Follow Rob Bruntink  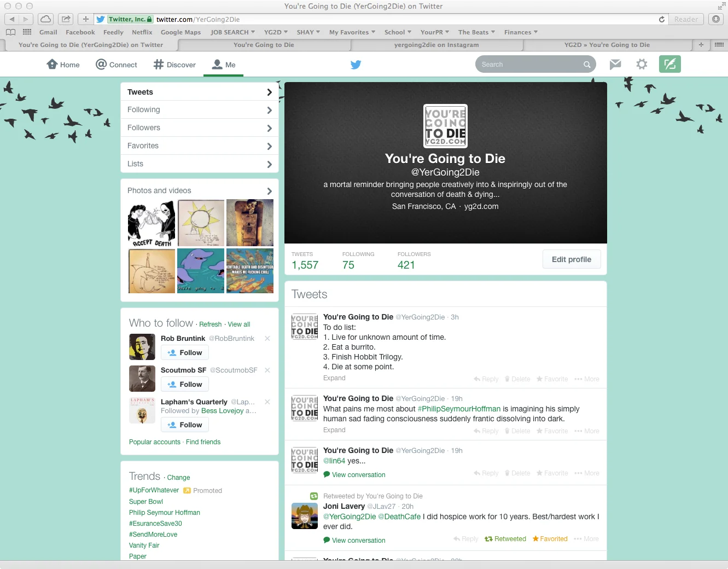click(185, 353)
